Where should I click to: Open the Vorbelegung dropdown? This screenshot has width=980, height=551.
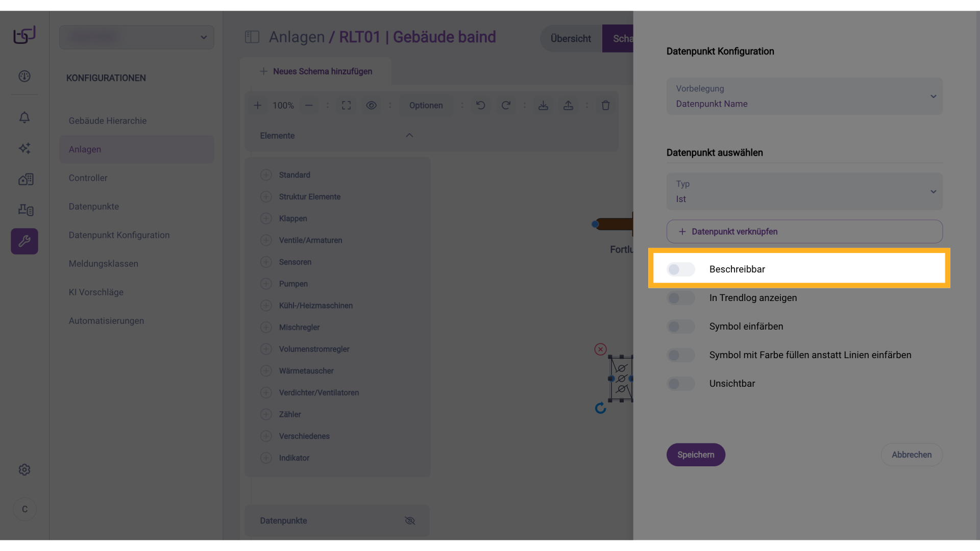click(804, 96)
